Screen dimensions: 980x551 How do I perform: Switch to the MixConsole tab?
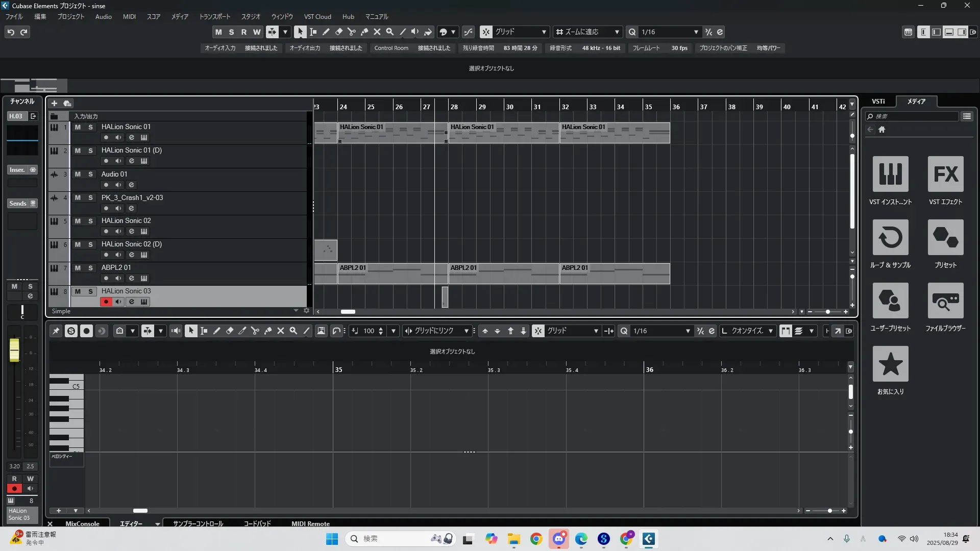click(x=82, y=523)
